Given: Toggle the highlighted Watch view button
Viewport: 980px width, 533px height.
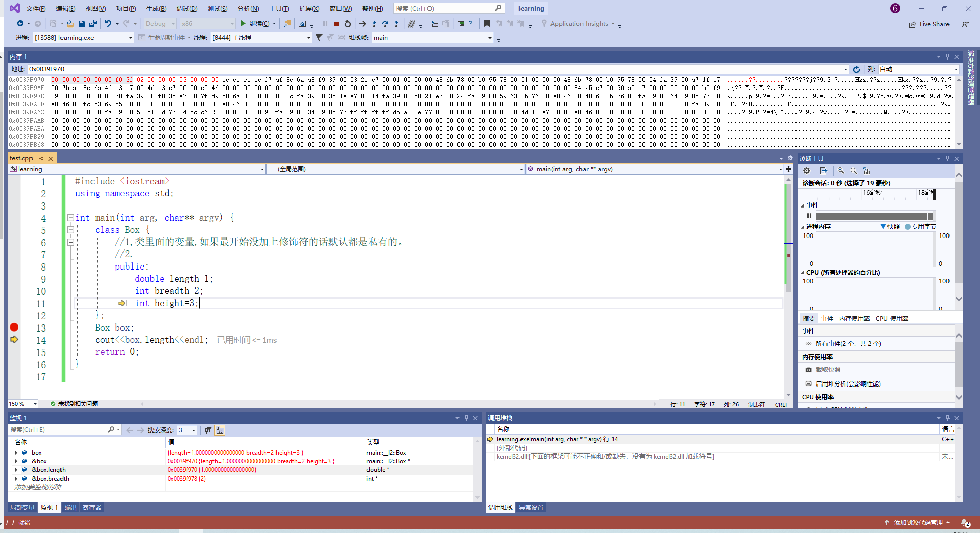Looking at the screenshot, I should (x=220, y=430).
